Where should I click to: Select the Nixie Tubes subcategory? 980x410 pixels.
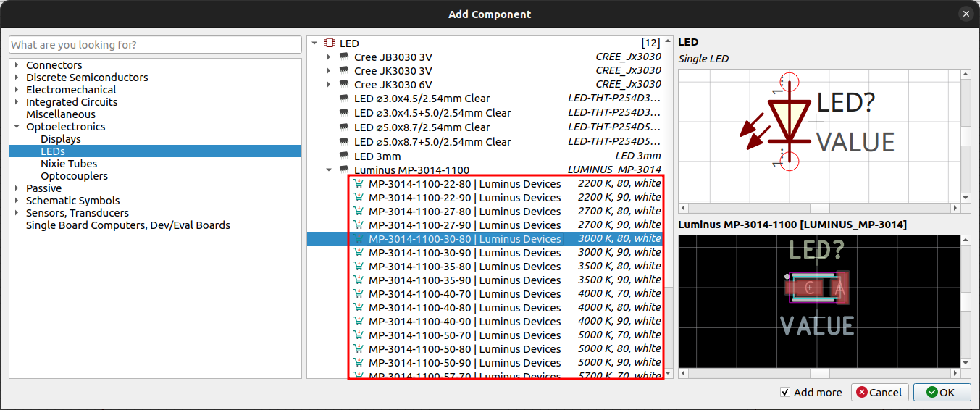[69, 164]
